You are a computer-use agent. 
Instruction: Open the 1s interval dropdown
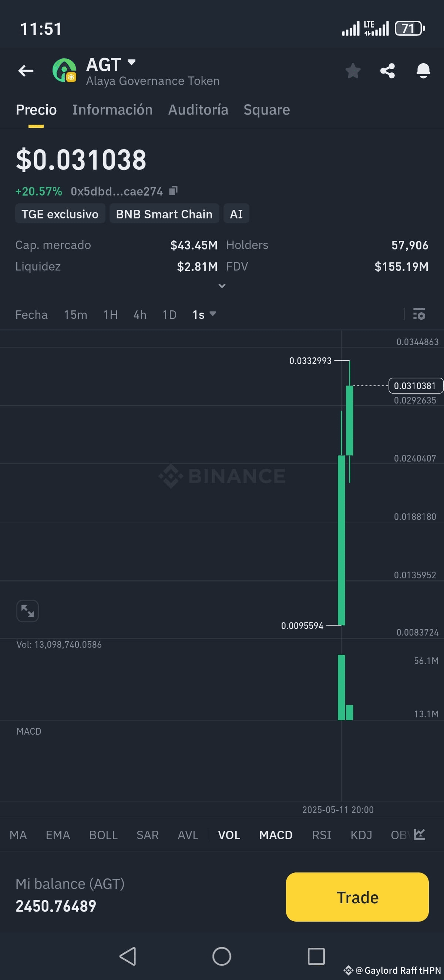pyautogui.click(x=204, y=314)
